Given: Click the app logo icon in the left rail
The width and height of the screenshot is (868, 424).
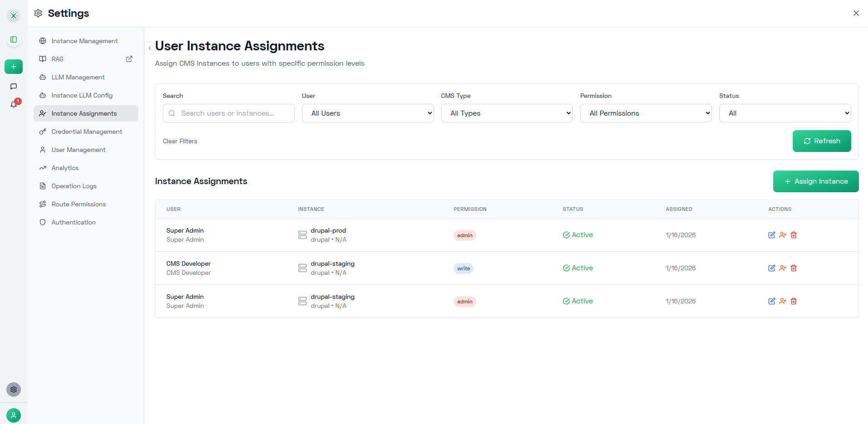Looking at the screenshot, I should point(14,16).
